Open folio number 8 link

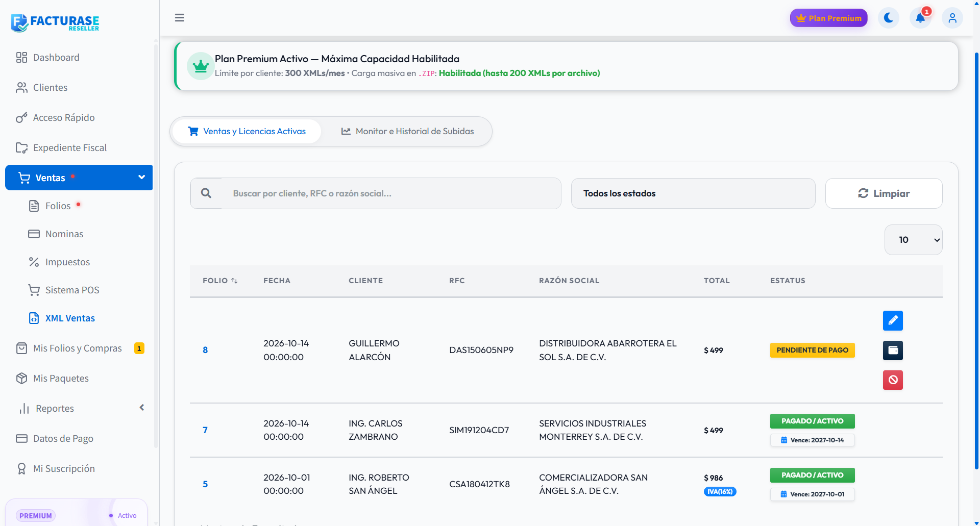(205, 350)
